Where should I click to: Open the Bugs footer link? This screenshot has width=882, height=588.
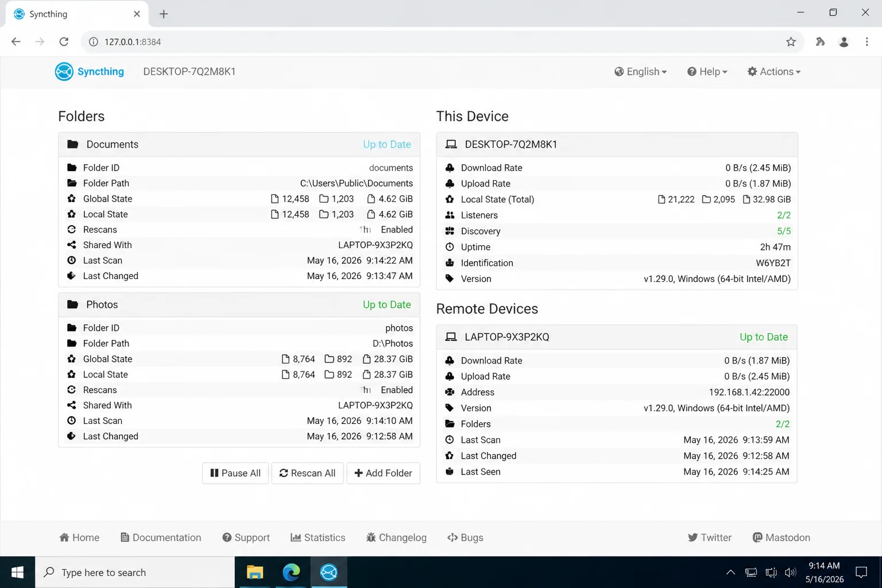465,537
